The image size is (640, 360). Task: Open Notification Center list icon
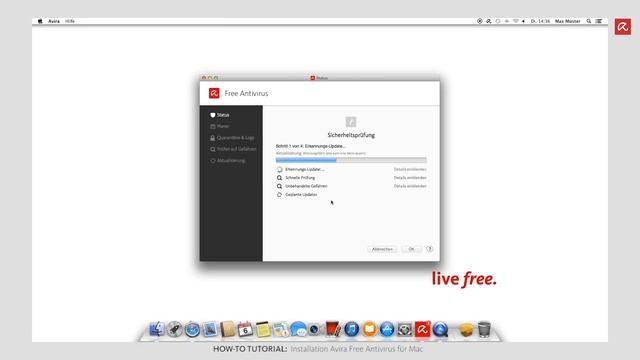click(x=599, y=21)
